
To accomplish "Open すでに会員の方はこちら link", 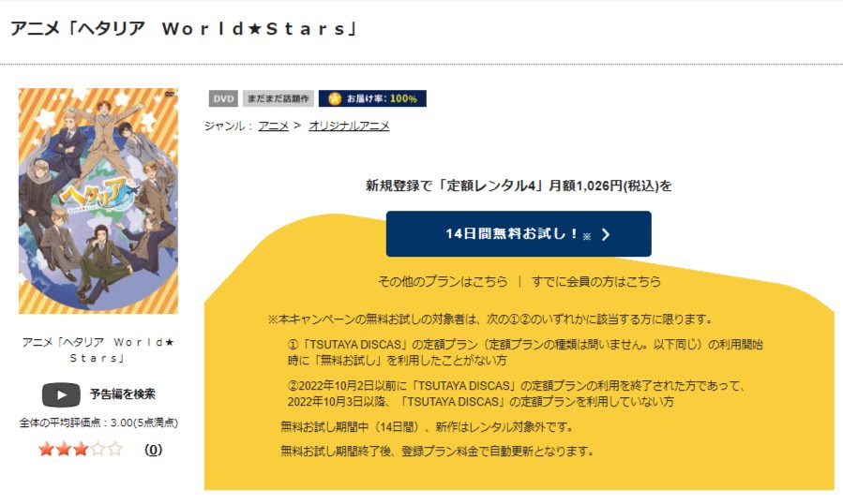I will coord(596,282).
